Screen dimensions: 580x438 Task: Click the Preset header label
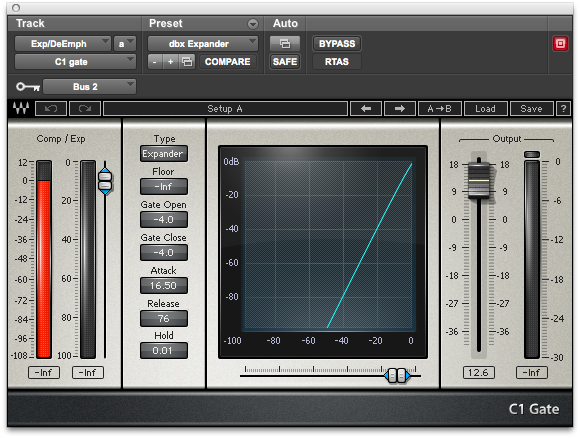[x=166, y=23]
